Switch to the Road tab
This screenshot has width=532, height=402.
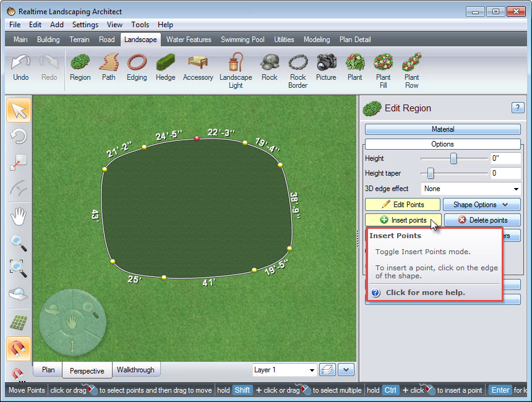107,40
